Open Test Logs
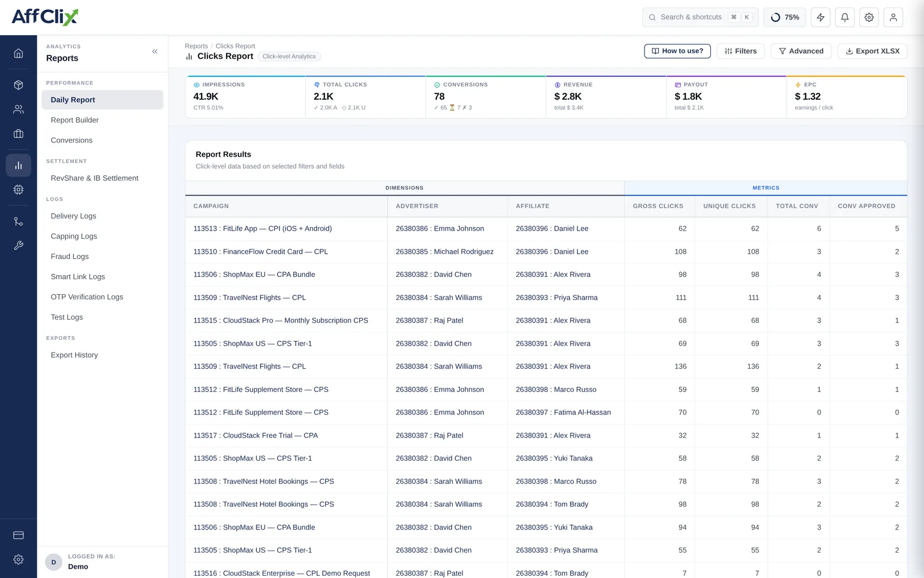 click(102, 317)
